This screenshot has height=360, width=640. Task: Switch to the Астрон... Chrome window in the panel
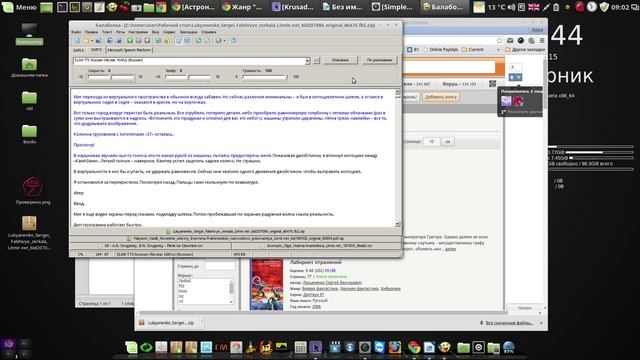point(193,7)
